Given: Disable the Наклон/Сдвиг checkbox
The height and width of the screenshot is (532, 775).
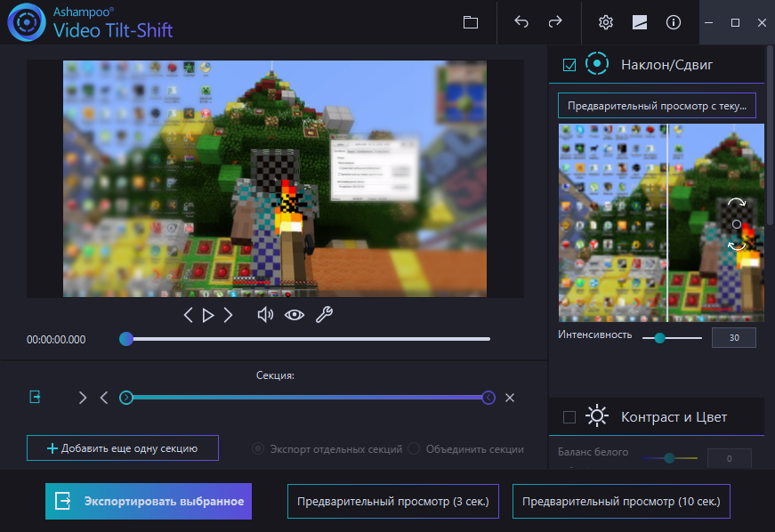Looking at the screenshot, I should point(569,65).
